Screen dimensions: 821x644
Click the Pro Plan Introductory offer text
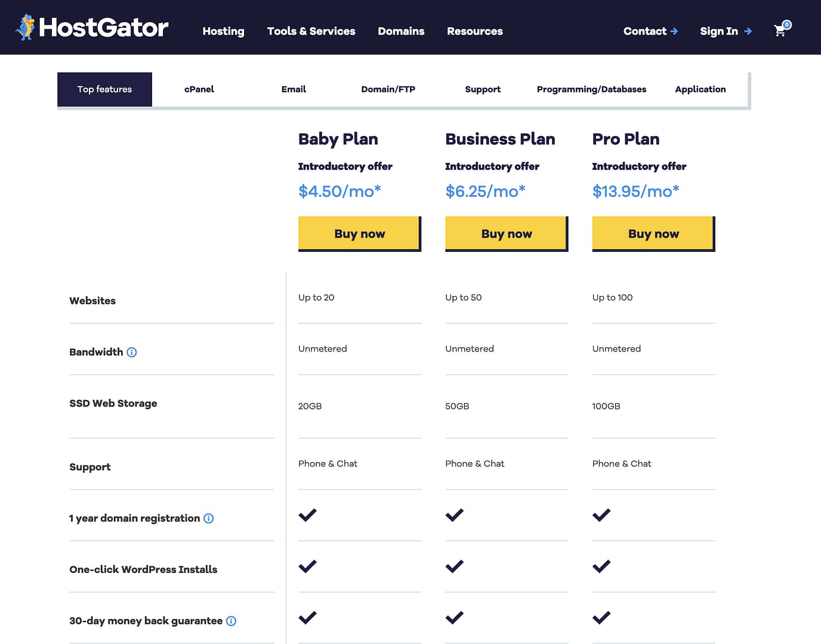point(640,166)
